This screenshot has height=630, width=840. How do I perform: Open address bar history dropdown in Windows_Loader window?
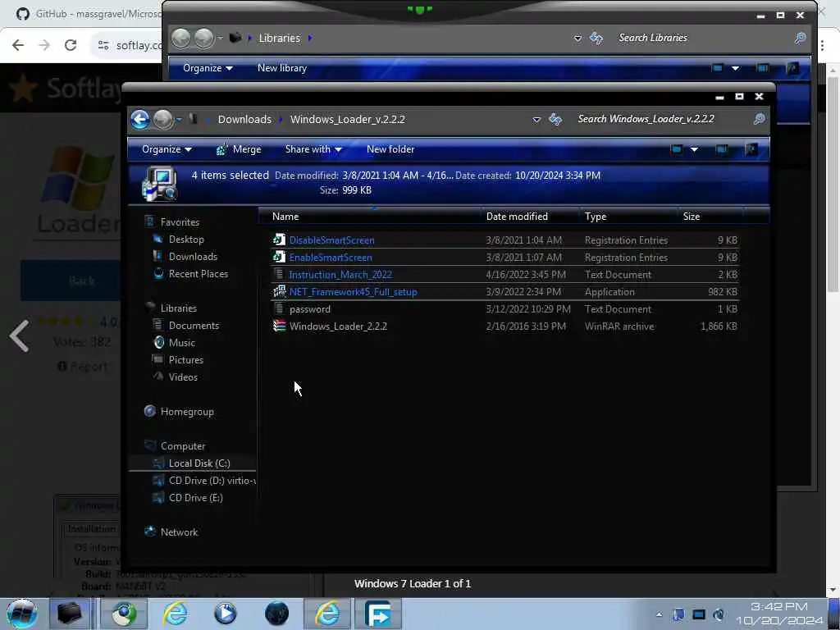[x=536, y=120]
